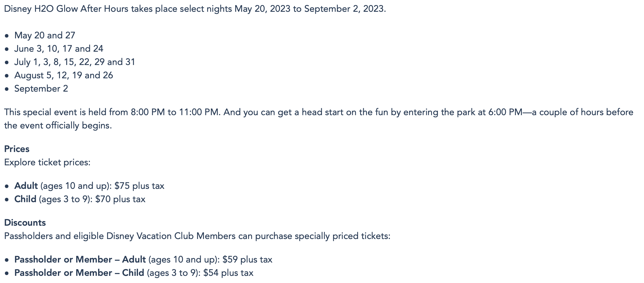Click the "$54 plus tax" price
Viewport: 644px width, 283px height.
(x=228, y=273)
